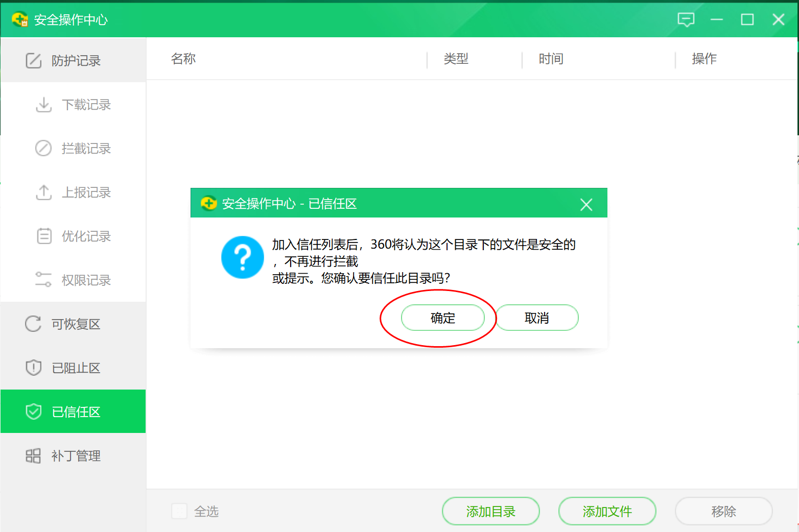The height and width of the screenshot is (532, 799).
Task: Open the feedback message icon in title bar
Action: (x=686, y=20)
